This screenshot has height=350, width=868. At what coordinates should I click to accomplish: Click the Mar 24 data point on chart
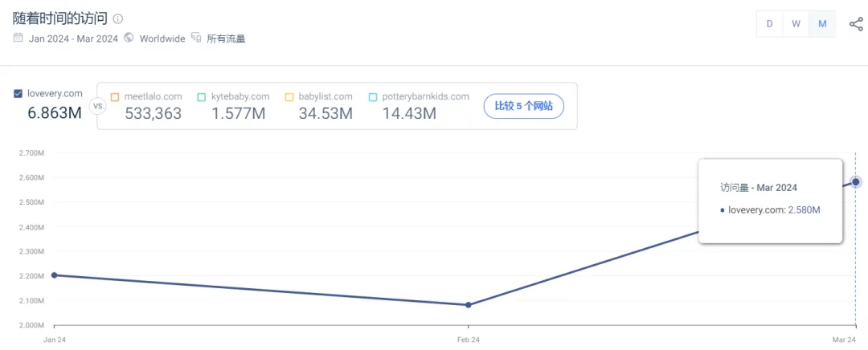pos(856,182)
